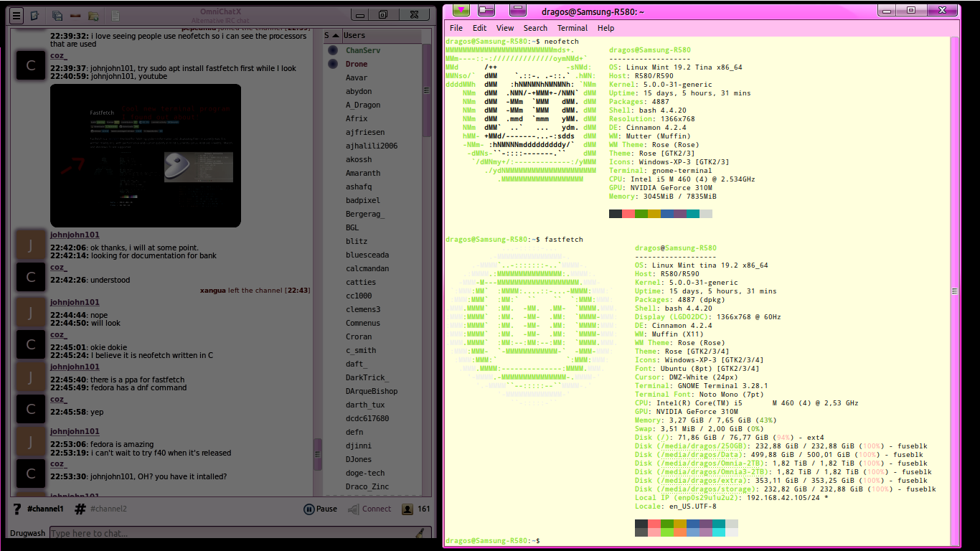
Task: Click the users list scrollbar handle
Action: (426, 90)
